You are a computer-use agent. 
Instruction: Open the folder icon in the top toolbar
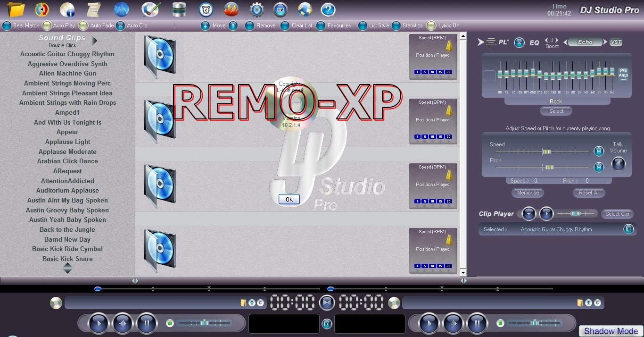click(16, 9)
